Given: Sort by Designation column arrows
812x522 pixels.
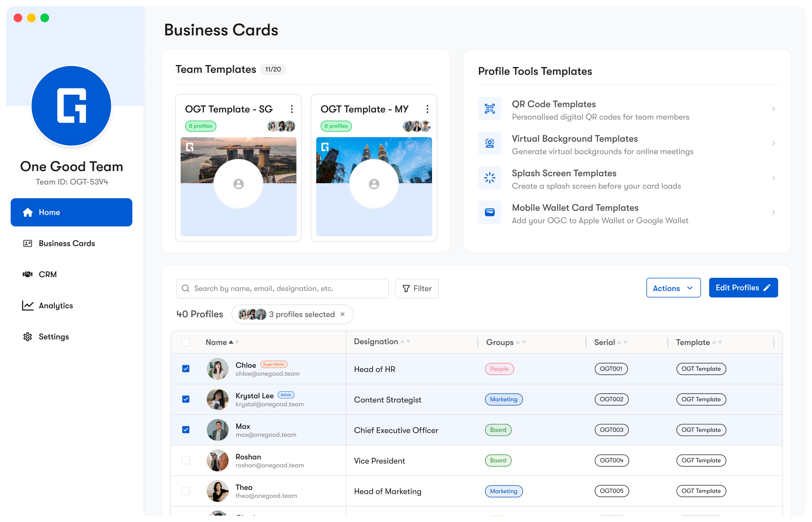Looking at the screenshot, I should coord(405,342).
